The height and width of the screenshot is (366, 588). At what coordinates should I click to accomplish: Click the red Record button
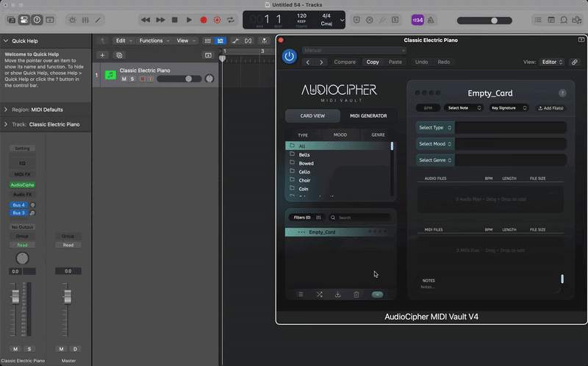point(204,20)
